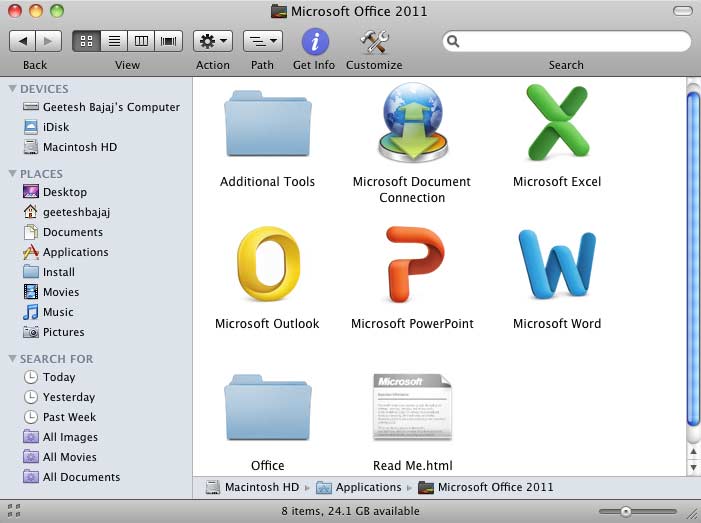701x523 pixels.
Task: Show All Documents smart search
Action: 72,477
